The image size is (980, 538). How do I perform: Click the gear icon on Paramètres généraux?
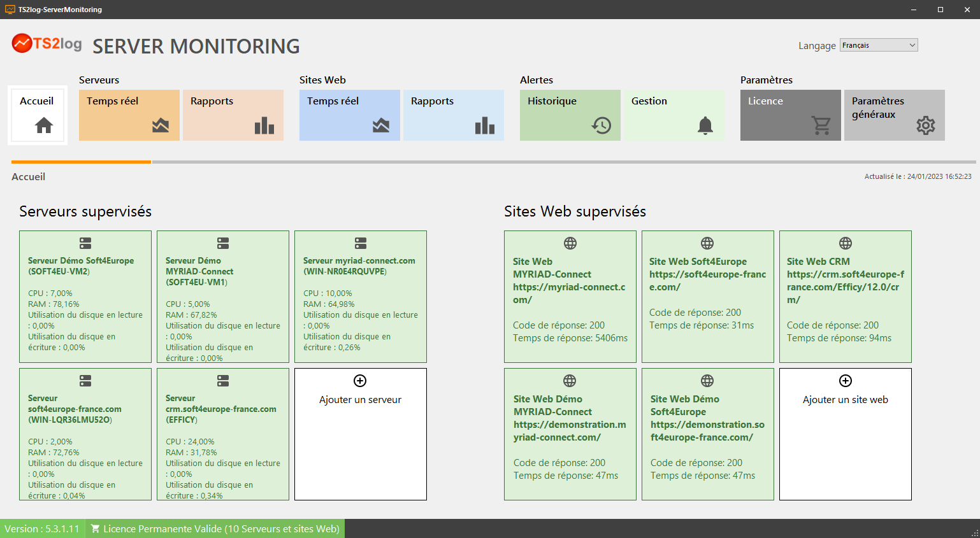(926, 125)
